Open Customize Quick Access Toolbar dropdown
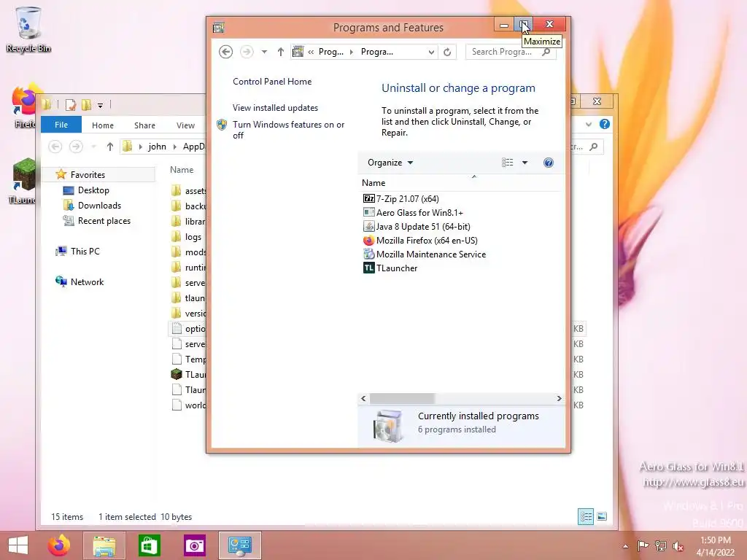Image resolution: width=747 pixels, height=560 pixels. [100, 105]
